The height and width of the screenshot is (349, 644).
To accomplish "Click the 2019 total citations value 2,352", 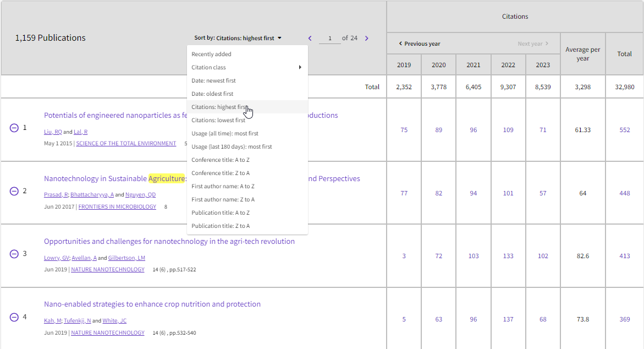I will coord(404,87).
